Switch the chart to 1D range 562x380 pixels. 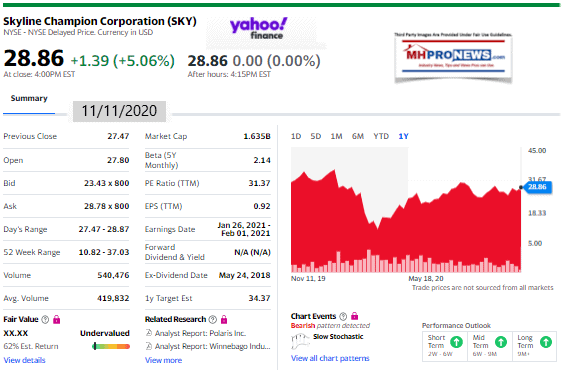296,136
